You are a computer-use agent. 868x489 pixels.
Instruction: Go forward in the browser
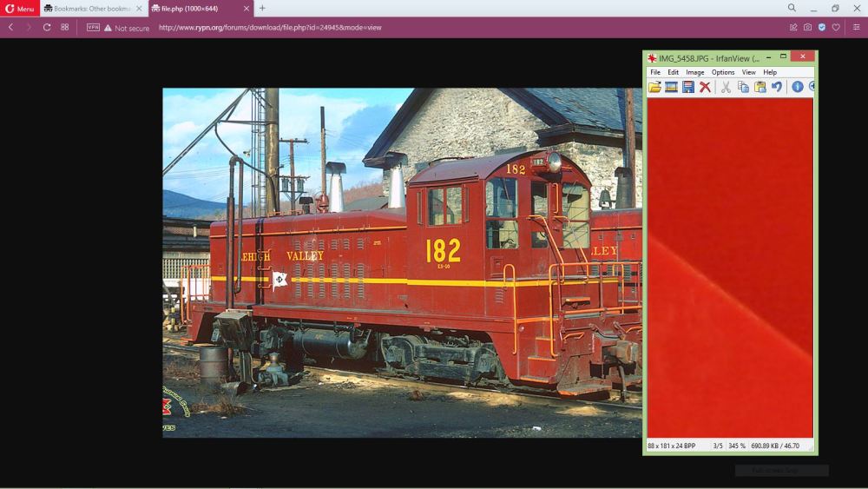(29, 27)
